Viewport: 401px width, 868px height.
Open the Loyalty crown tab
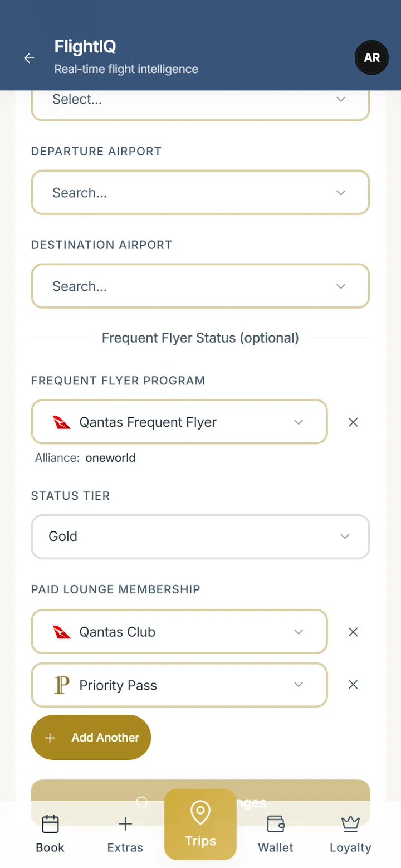coord(350,833)
